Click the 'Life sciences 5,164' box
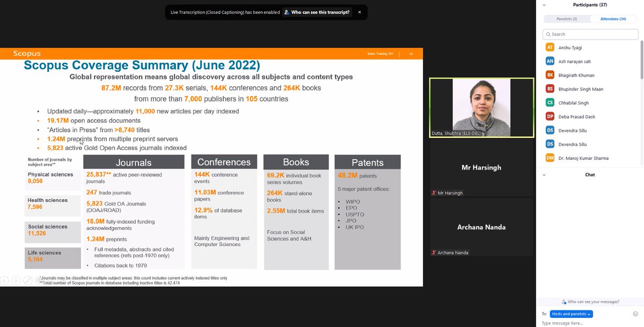Image resolution: width=644 pixels, height=327 pixels. coord(53,257)
